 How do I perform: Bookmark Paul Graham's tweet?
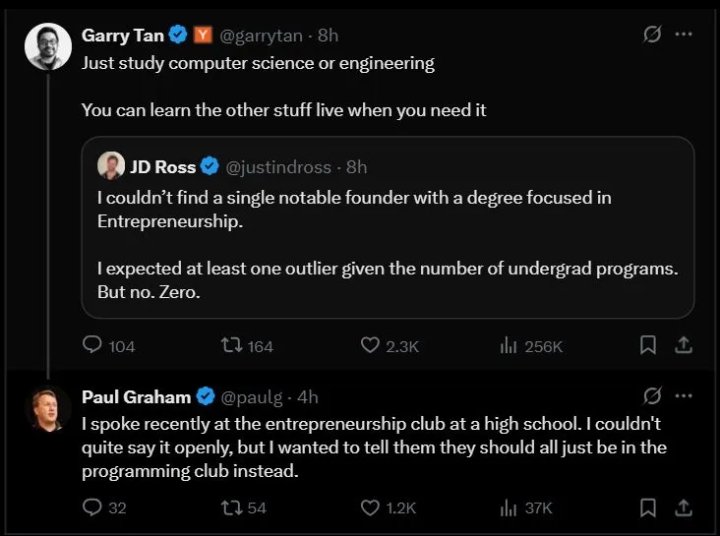click(x=648, y=507)
